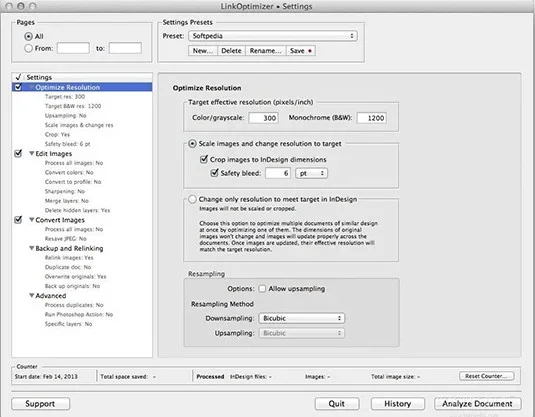
Task: Click the Color/grayscale resolution field
Action: point(263,118)
